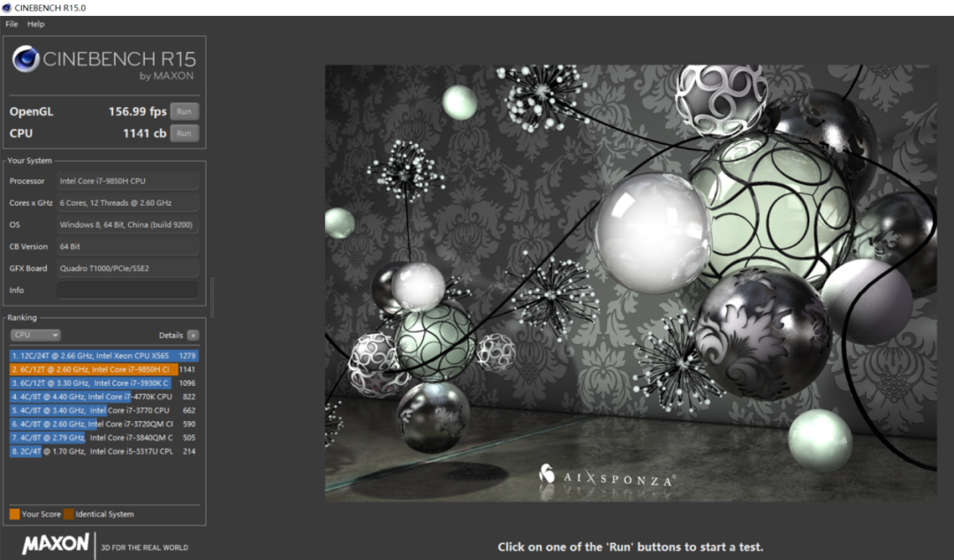This screenshot has width=954, height=560.
Task: Click the MAXON logo at bottom left
Action: 56,543
